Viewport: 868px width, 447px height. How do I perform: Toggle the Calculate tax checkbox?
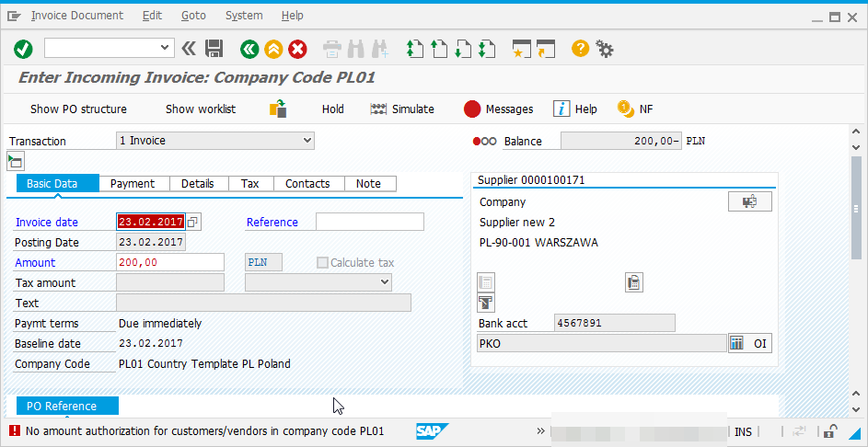pos(322,262)
